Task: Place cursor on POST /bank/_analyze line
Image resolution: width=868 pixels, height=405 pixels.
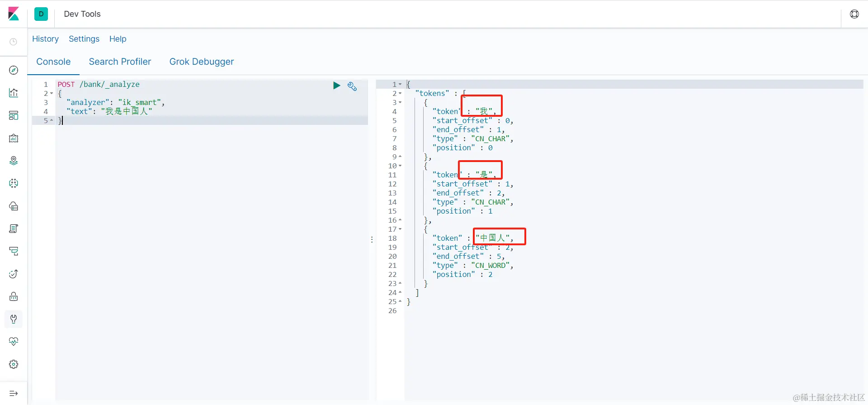Action: [99, 84]
